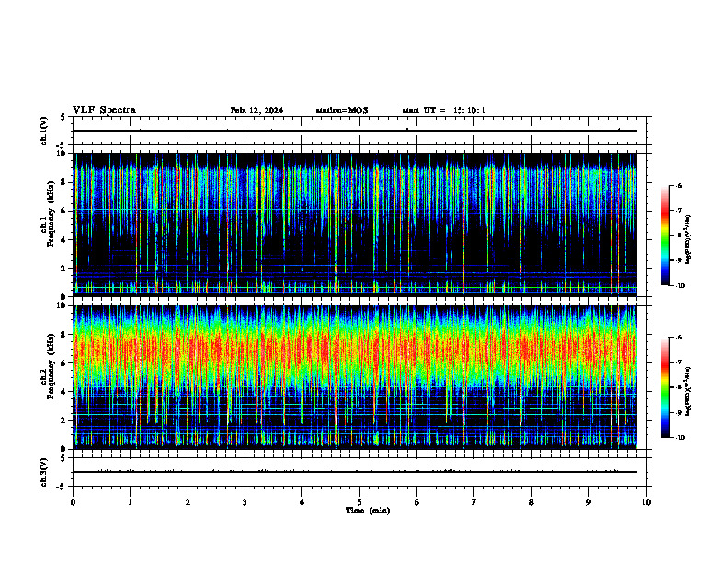728x563 pixels.
Task: Select the date text "Feb. 12, 2024"
Action: click(x=256, y=110)
